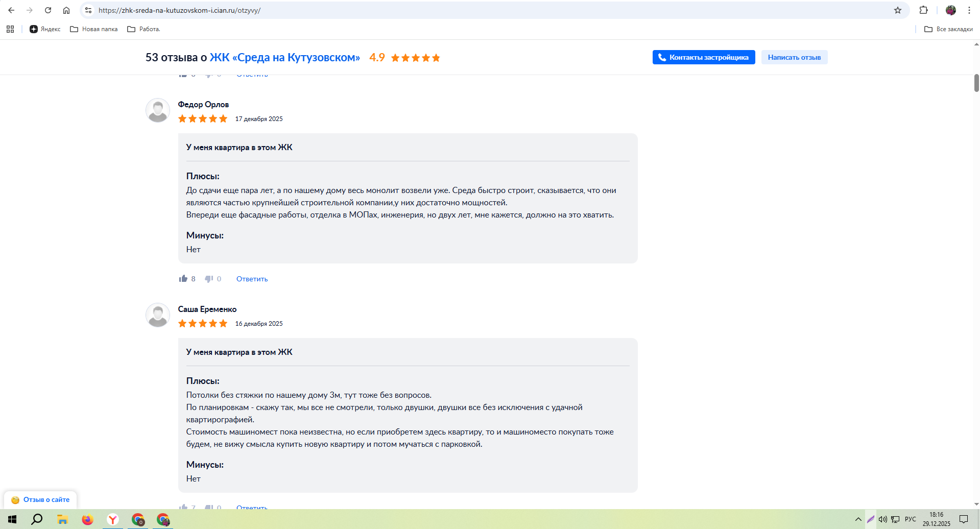Open the browser extensions puzzle icon
The width and height of the screenshot is (980, 529).
click(923, 10)
